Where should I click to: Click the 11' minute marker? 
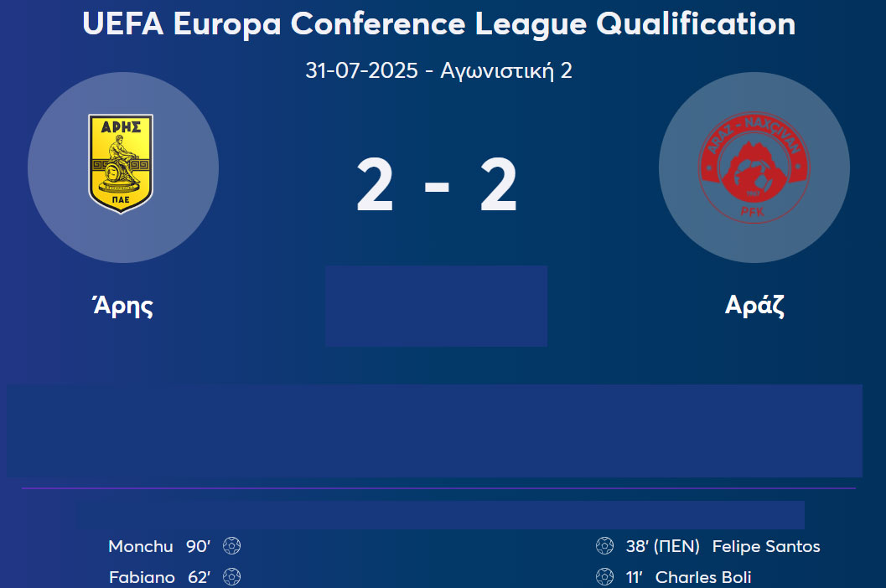[x=634, y=577]
